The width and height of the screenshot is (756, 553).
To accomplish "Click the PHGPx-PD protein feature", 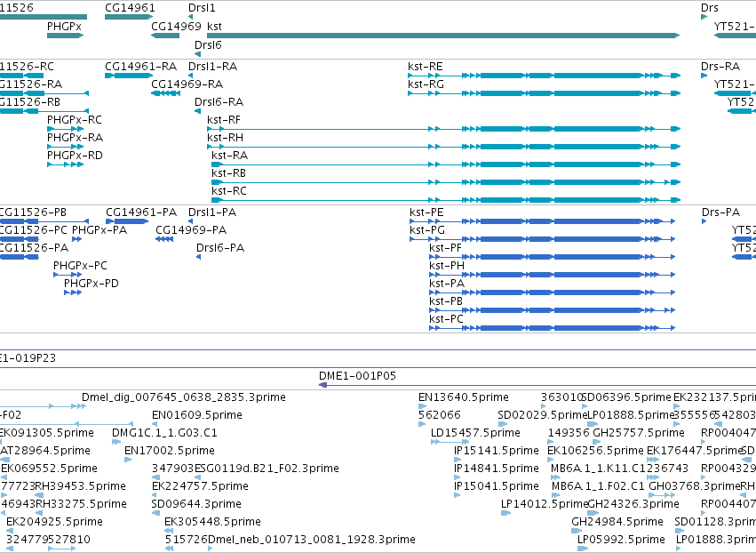I will click(x=73, y=293).
